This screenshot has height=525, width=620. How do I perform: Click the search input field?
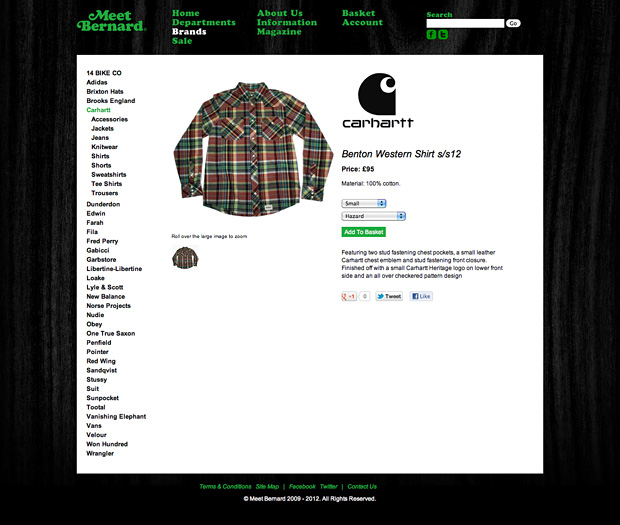(x=465, y=23)
